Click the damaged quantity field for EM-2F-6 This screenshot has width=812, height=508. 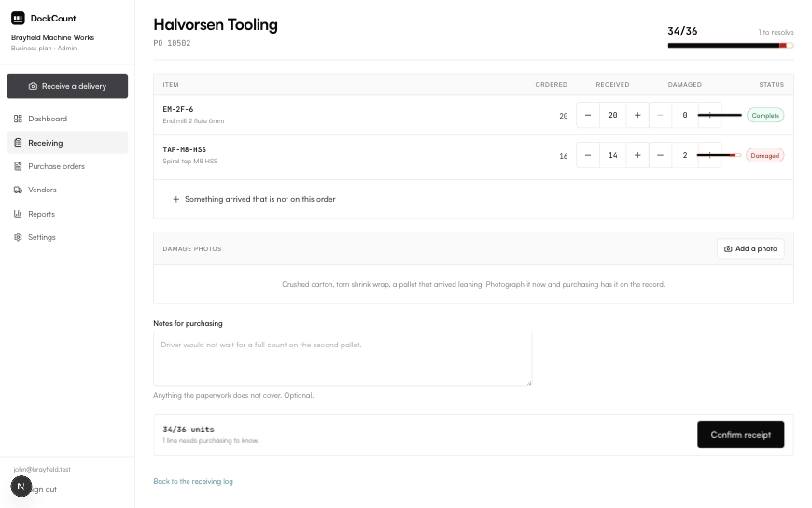click(685, 115)
